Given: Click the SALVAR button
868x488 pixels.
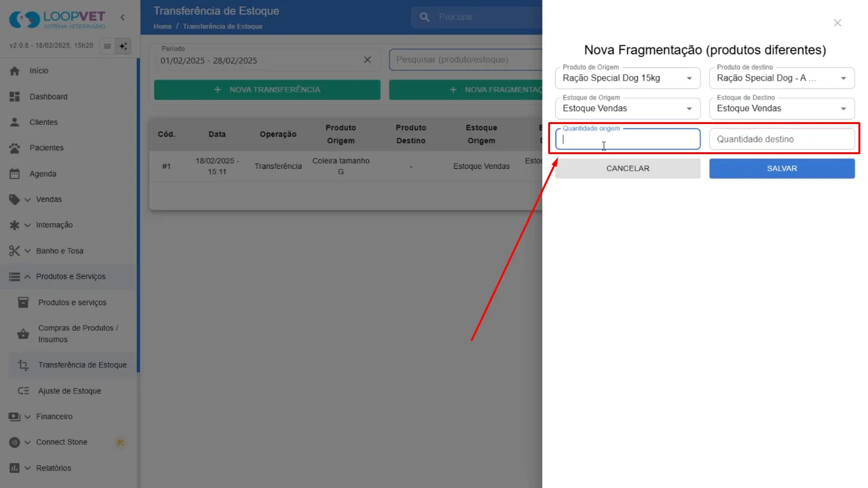Looking at the screenshot, I should pos(782,168).
